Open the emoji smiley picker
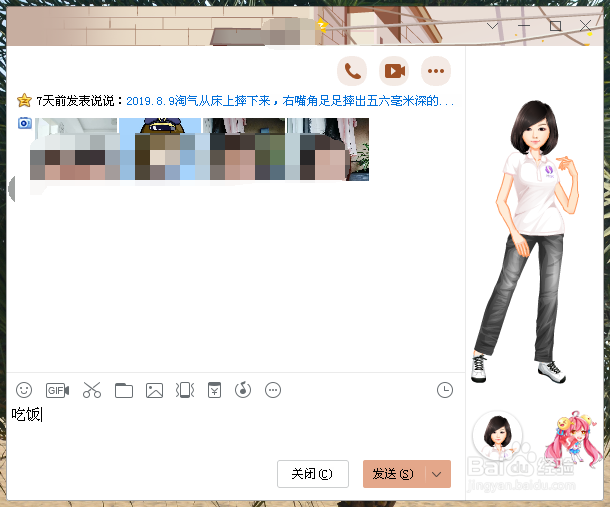Screen dimensions: 610x507 [24, 390]
